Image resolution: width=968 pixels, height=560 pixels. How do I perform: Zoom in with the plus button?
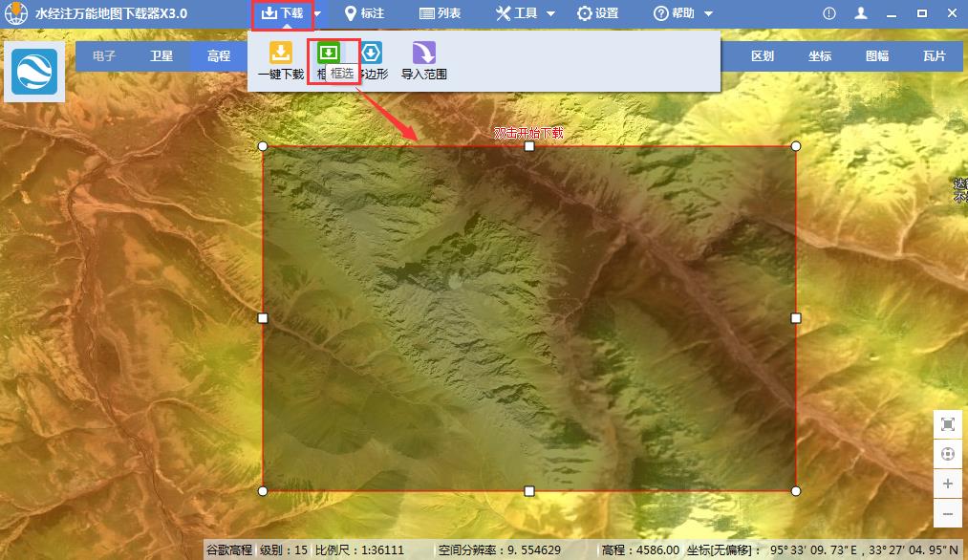pyautogui.click(x=948, y=484)
